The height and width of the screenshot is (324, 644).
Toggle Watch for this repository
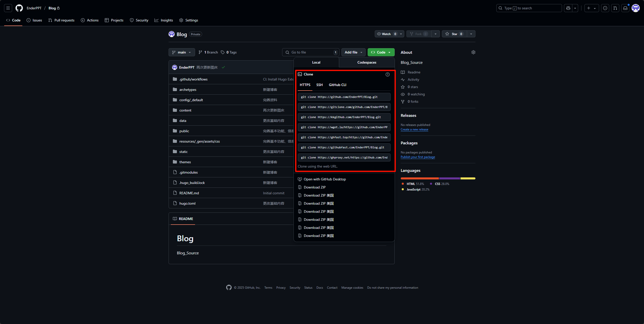tap(386, 34)
